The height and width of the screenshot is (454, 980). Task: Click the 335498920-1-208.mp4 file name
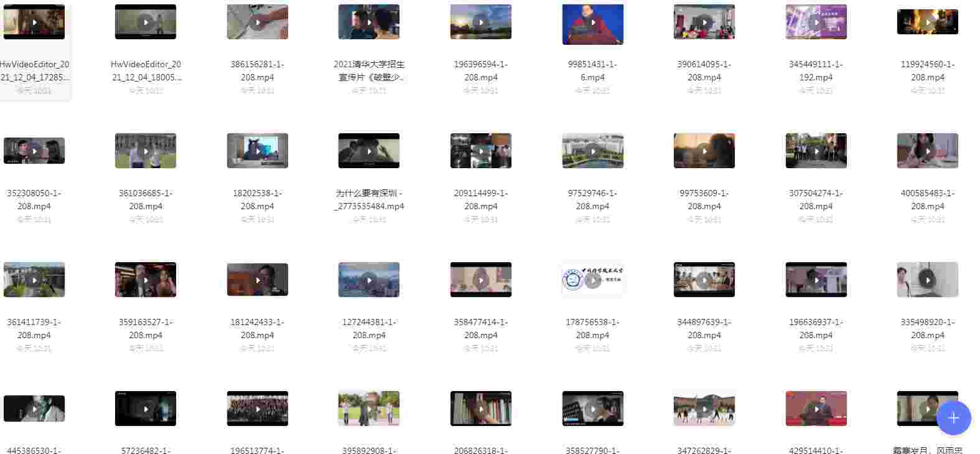pos(927,329)
